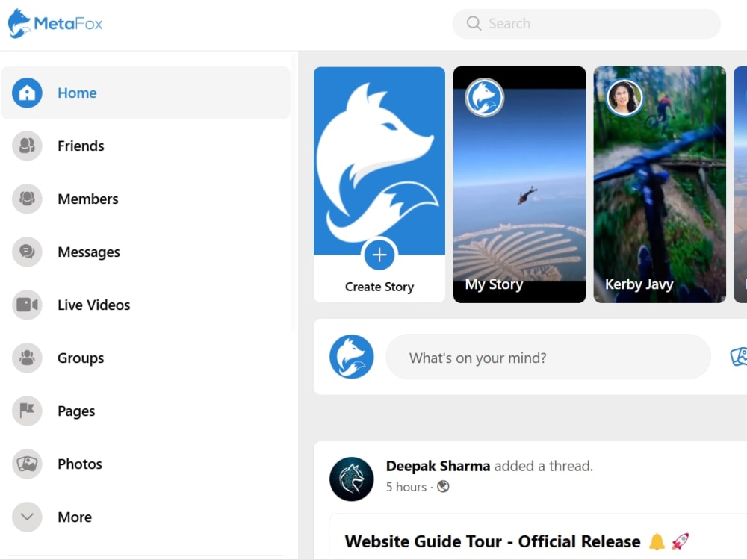Open the Photos label link
This screenshot has height=560, width=747.
(x=80, y=464)
